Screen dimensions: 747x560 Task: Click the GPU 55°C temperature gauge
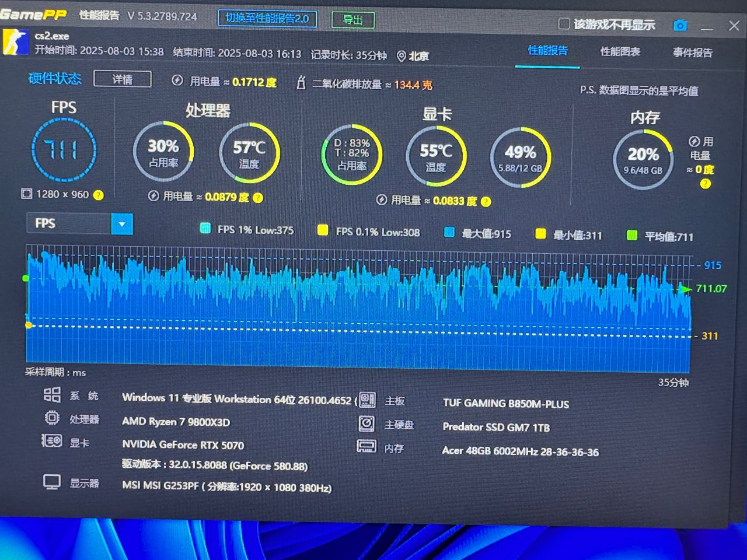pos(436,156)
